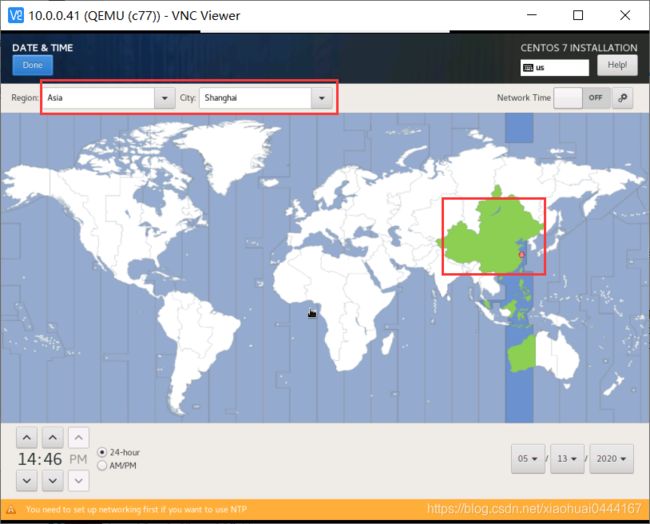Open the day dropdown showing 13

[567, 458]
